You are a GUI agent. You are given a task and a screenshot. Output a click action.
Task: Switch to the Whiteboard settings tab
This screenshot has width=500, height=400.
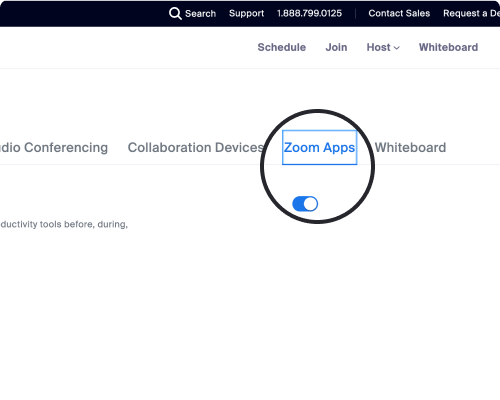tap(410, 147)
